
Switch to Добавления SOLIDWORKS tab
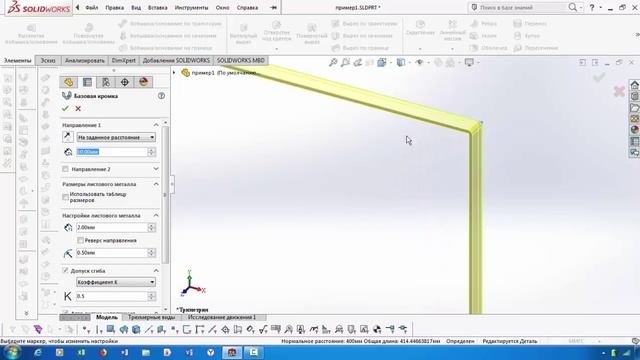[x=176, y=60]
